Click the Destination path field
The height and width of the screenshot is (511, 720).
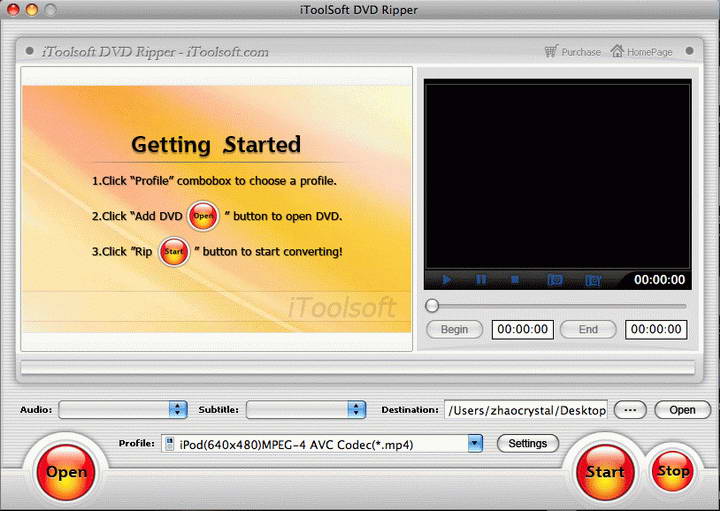click(x=526, y=410)
